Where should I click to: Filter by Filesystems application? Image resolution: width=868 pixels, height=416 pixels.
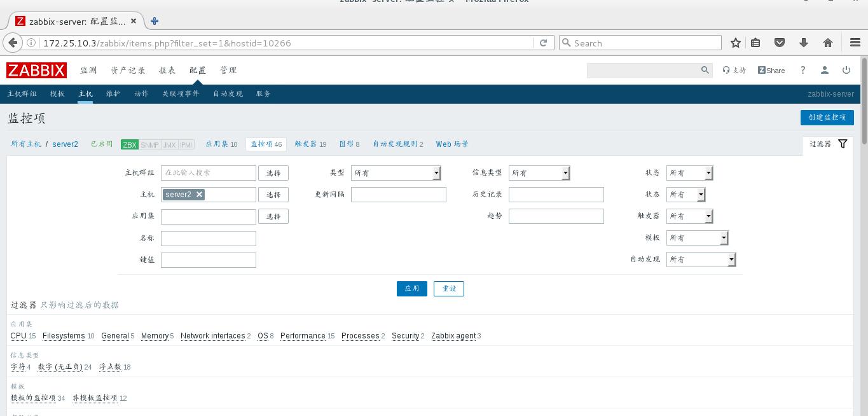click(64, 336)
